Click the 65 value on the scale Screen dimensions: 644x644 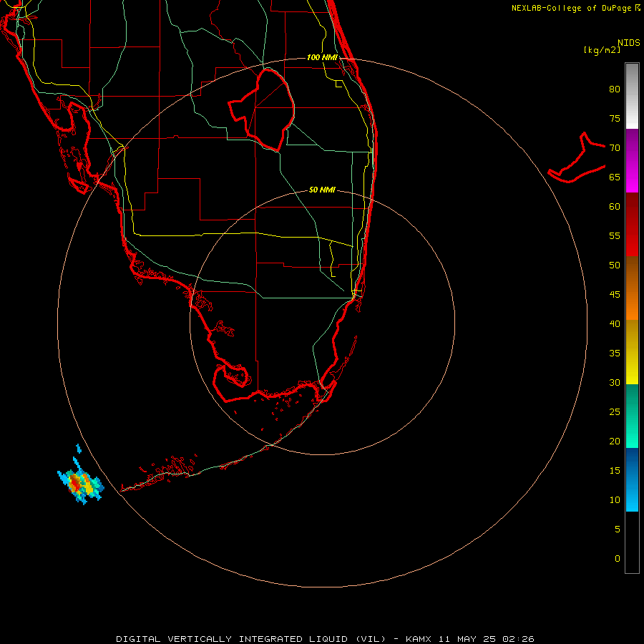pos(615,177)
